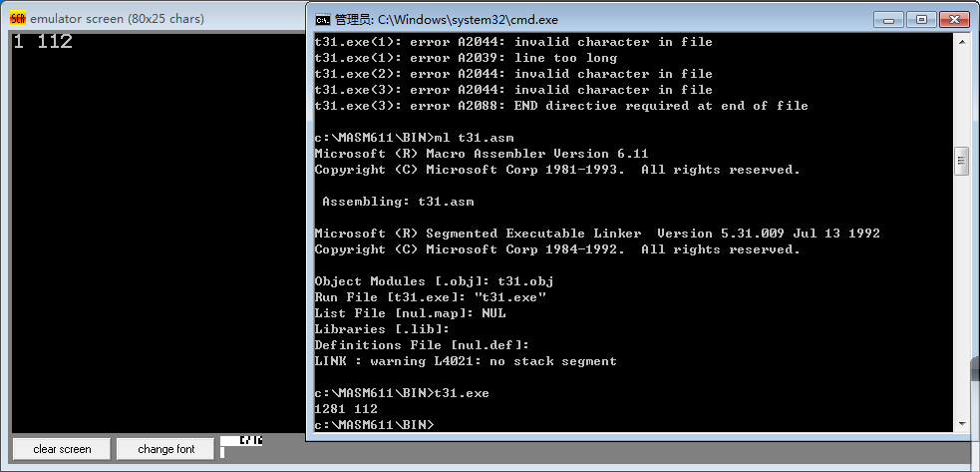This screenshot has width=980, height=472.
Task: Click the cmd vertical scrollbar thumb
Action: coord(962,162)
